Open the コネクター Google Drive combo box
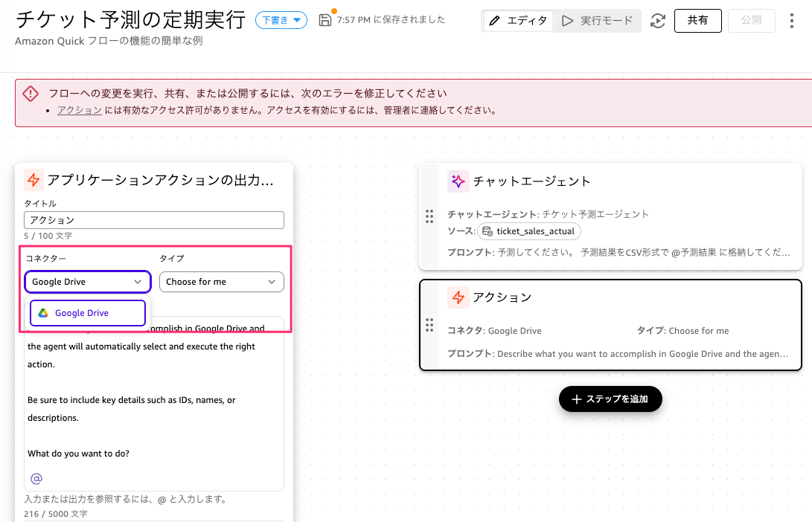 88,282
